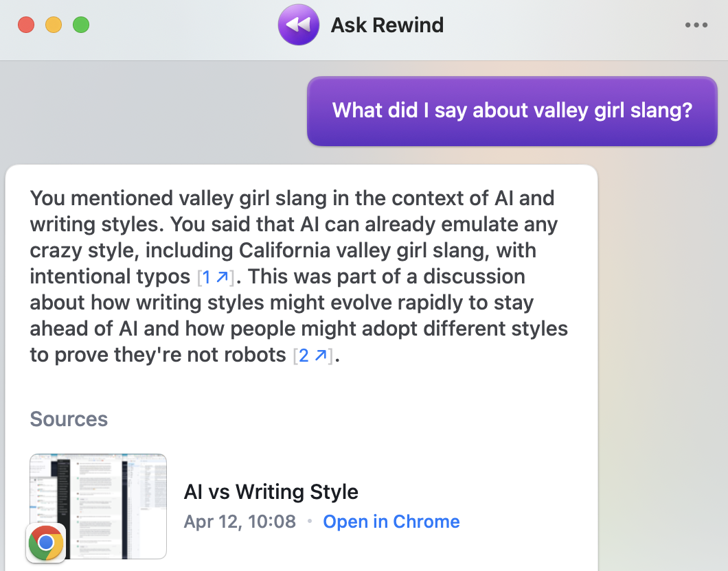Click the 'Apr 12, 10:08' timestamp
This screenshot has height=571, width=728.
pyautogui.click(x=240, y=522)
